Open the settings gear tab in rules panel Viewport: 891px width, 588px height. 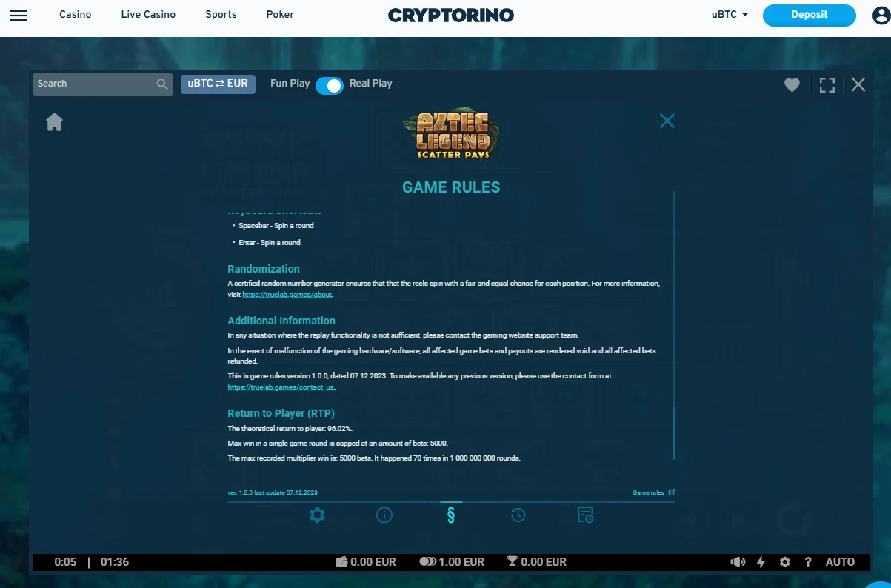point(317,515)
